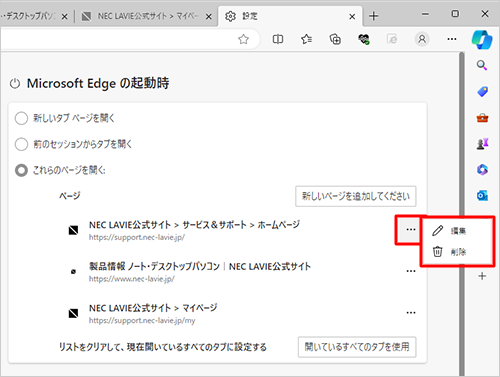500x377 pixels.
Task: Open sidebar Tools briefcase icon
Action: [x=482, y=118]
